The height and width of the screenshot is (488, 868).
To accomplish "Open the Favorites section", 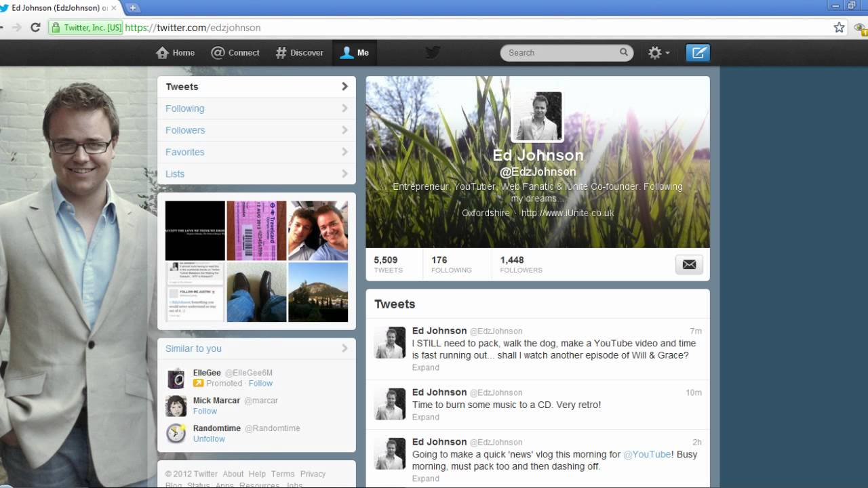I will [256, 152].
